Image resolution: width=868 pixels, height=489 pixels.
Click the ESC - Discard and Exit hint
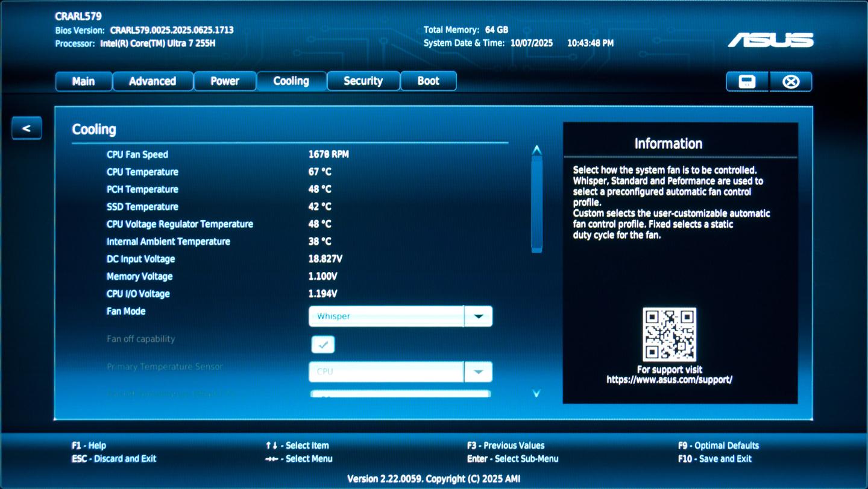coord(114,459)
